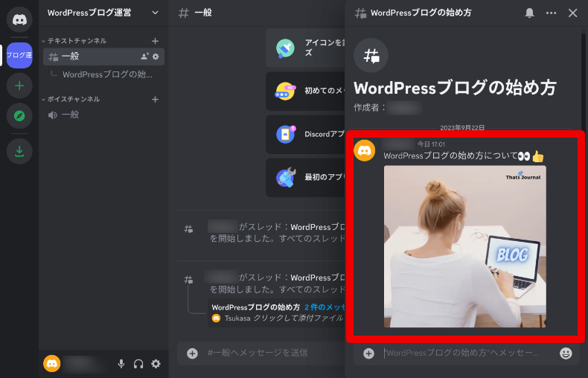The image size is (588, 378).
Task: Click the 最初のアプリ add card
Action: click(305, 177)
